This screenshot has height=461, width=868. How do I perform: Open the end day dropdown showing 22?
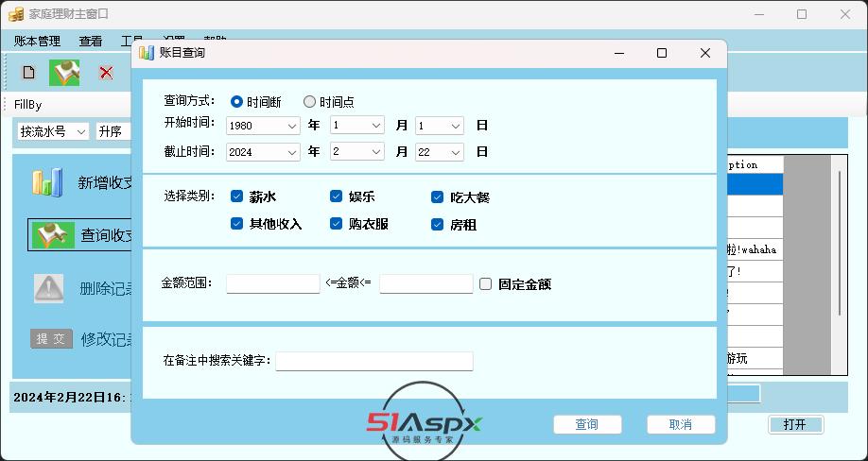(440, 152)
